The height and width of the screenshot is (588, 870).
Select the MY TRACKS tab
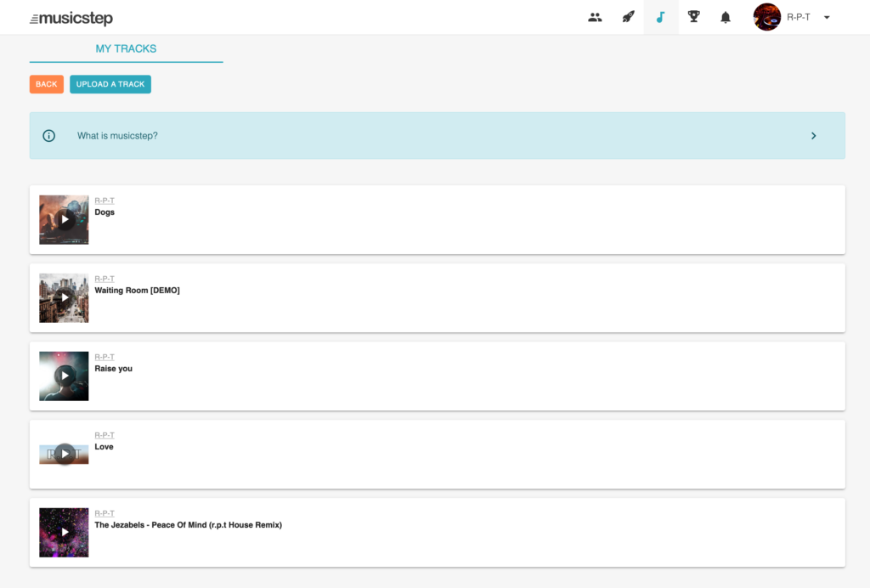126,48
